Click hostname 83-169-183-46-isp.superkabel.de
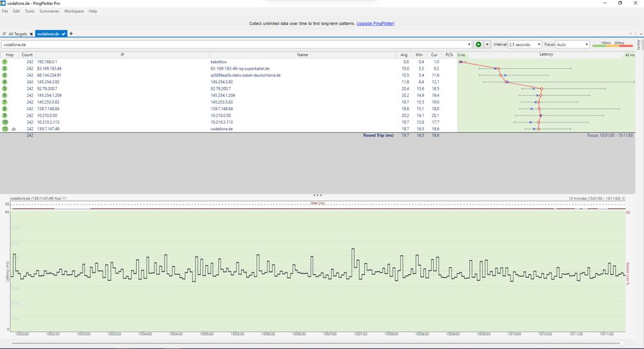644x349 pixels. (x=240, y=68)
